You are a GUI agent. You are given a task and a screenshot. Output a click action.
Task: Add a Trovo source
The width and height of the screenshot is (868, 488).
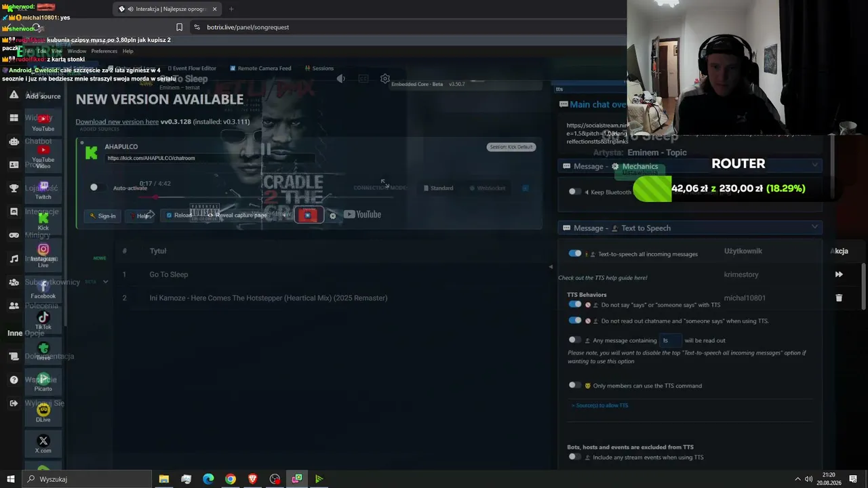click(x=43, y=351)
